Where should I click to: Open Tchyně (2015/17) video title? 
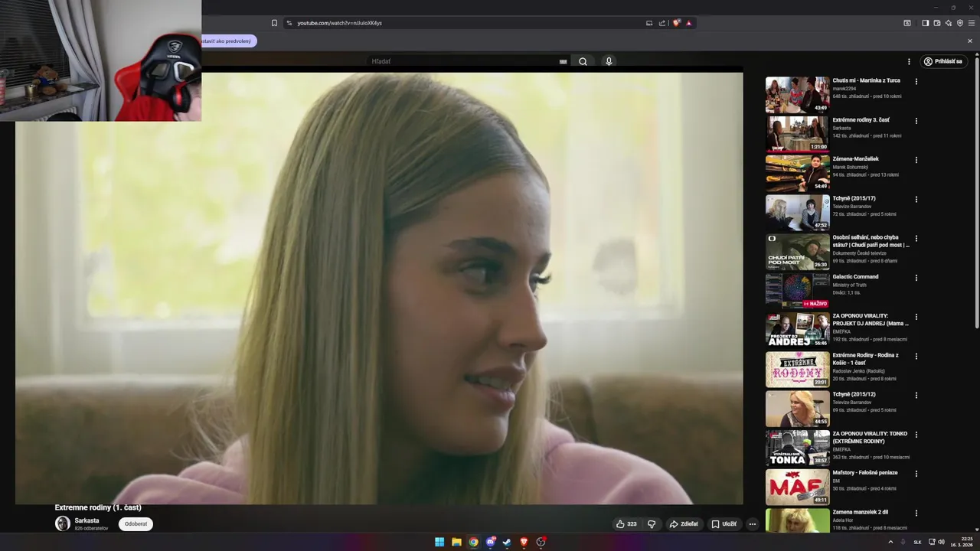854,198
